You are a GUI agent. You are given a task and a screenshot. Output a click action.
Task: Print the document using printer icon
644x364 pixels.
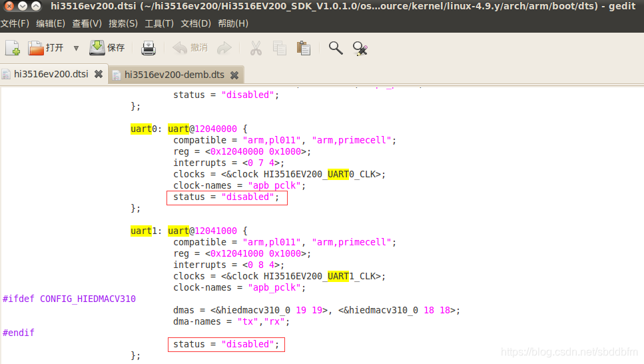pos(149,48)
